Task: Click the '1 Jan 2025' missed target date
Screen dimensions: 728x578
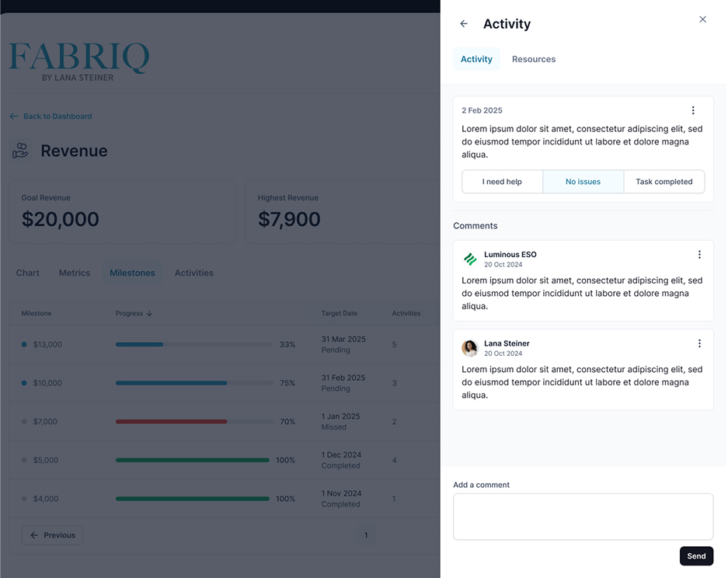Action: click(x=340, y=416)
